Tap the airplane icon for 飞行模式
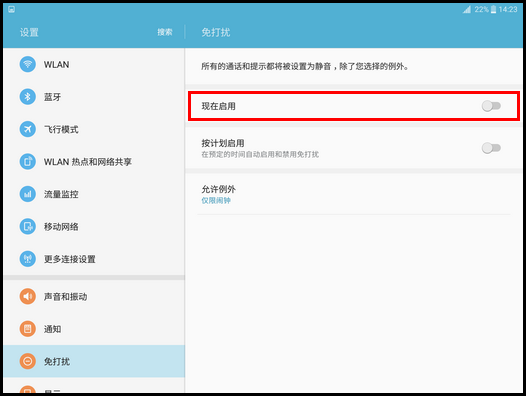526x396 pixels. pos(28,129)
